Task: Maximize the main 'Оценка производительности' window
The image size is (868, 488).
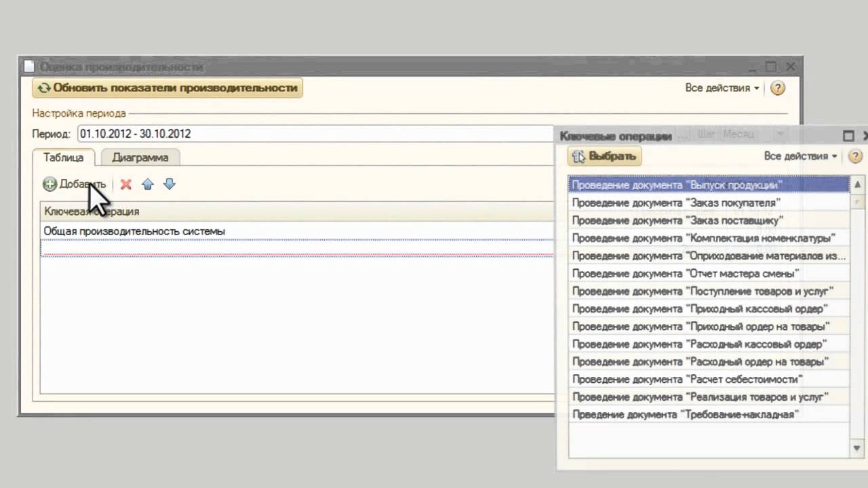Action: (771, 66)
